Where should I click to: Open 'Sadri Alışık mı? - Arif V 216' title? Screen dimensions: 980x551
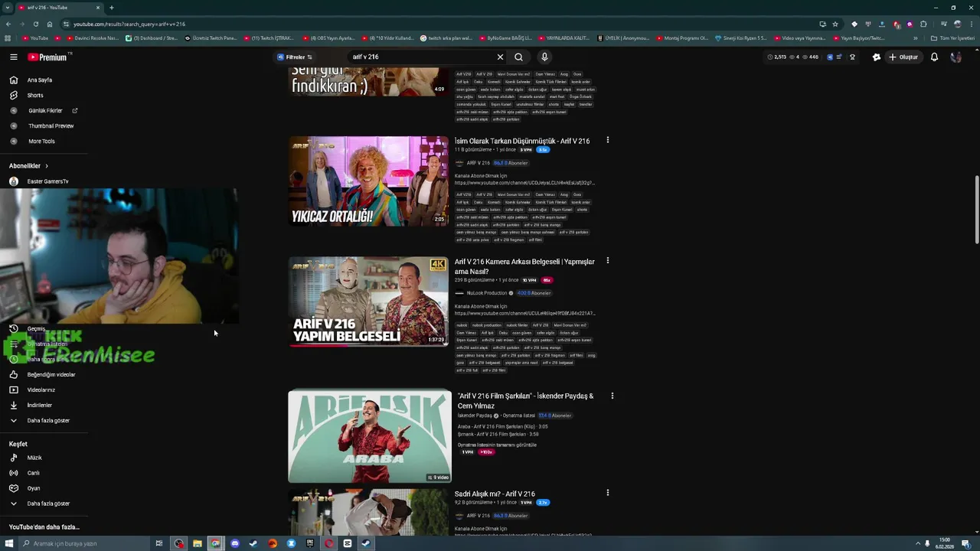495,494
